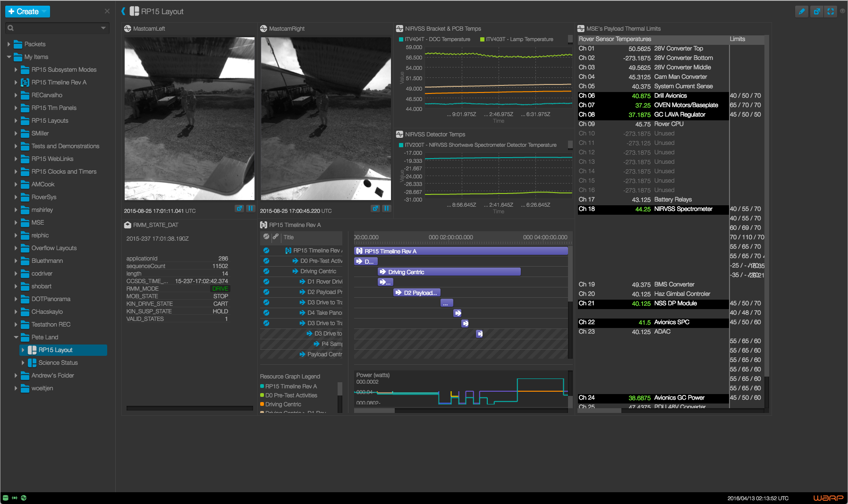
Task: Click the link icon in timeline header
Action: 275,237
